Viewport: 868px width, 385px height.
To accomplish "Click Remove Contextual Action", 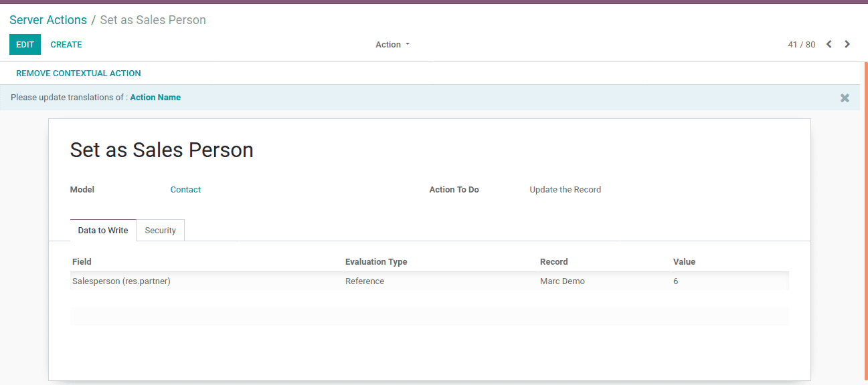I will [x=78, y=74].
